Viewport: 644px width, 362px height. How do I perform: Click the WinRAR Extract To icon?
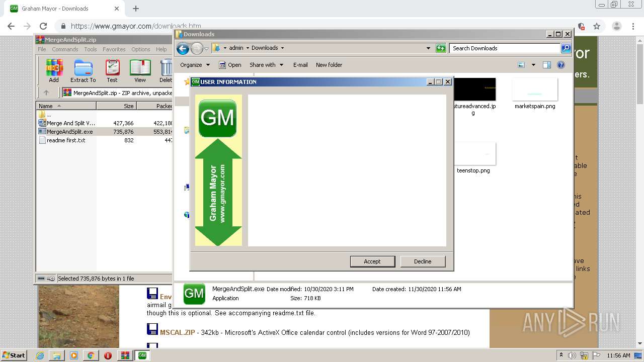[x=83, y=71]
